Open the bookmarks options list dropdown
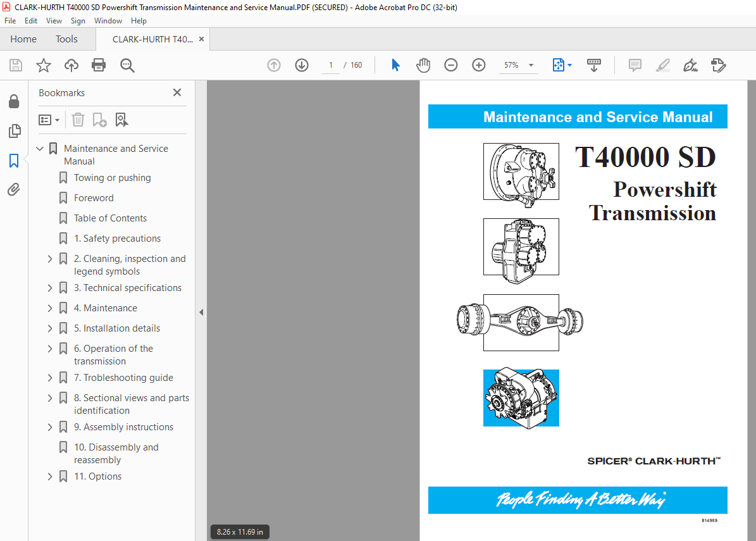The height and width of the screenshot is (541, 756). 49,120
